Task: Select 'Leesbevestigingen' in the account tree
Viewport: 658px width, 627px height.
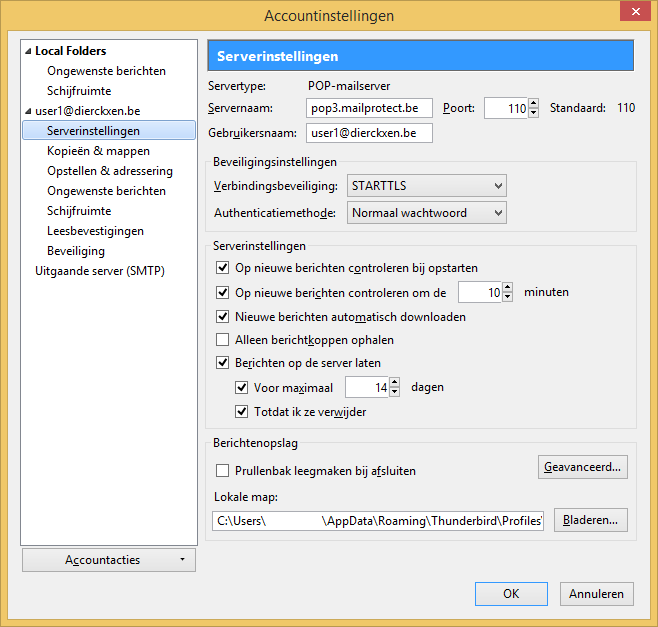Action: coord(95,231)
